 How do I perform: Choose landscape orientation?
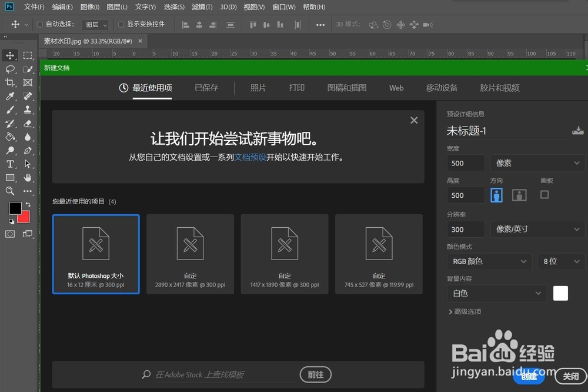[519, 195]
